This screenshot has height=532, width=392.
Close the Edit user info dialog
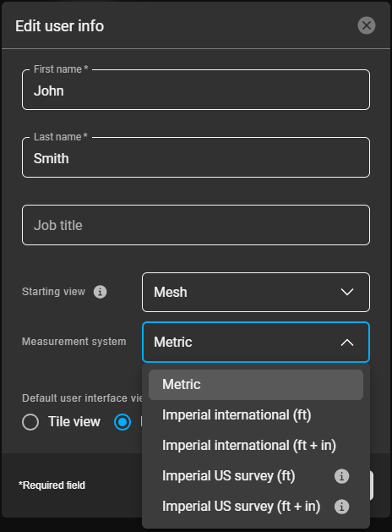tap(367, 25)
